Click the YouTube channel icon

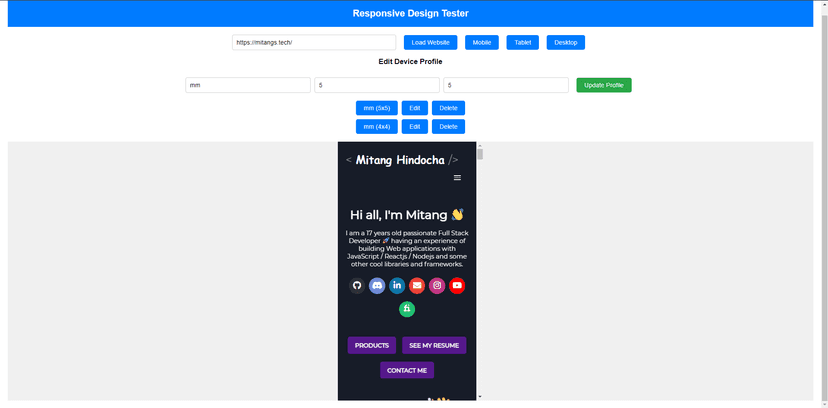(x=457, y=285)
